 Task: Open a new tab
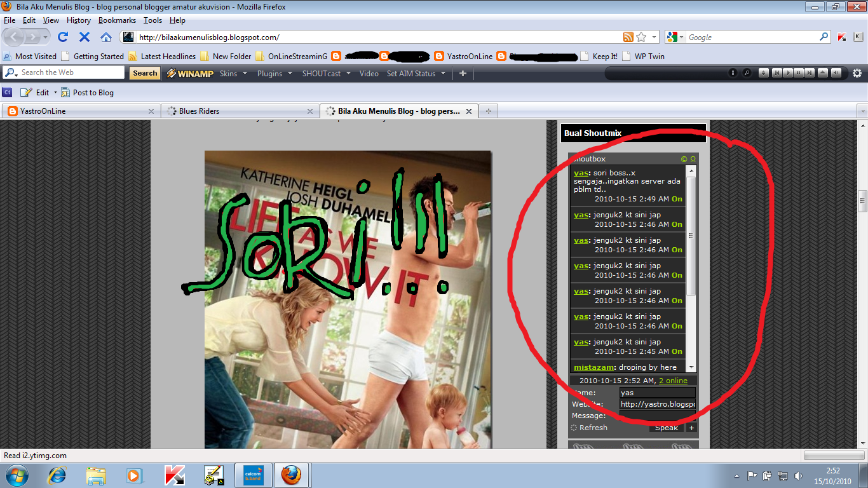(488, 111)
